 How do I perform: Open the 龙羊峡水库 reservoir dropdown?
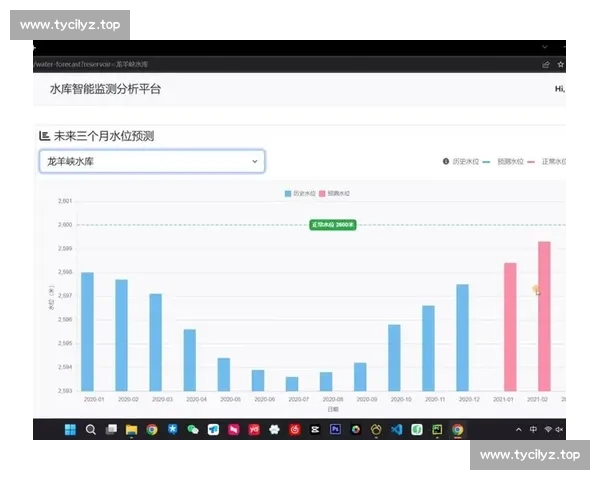152,161
